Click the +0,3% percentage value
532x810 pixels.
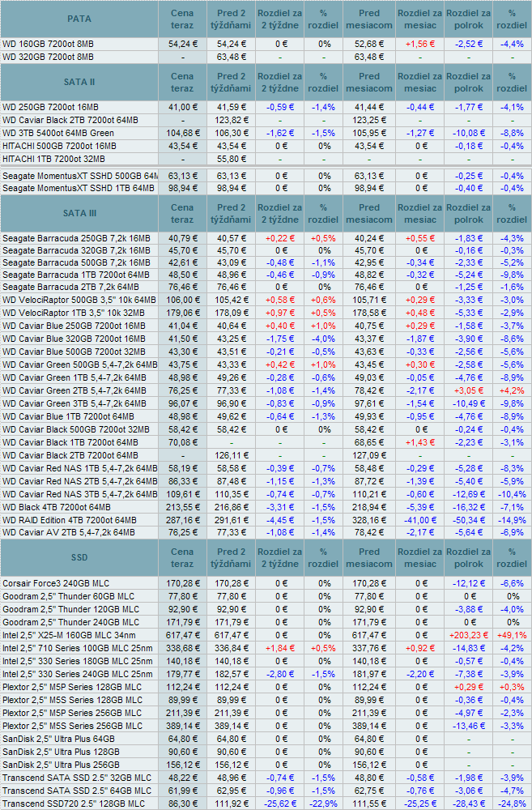(x=512, y=687)
